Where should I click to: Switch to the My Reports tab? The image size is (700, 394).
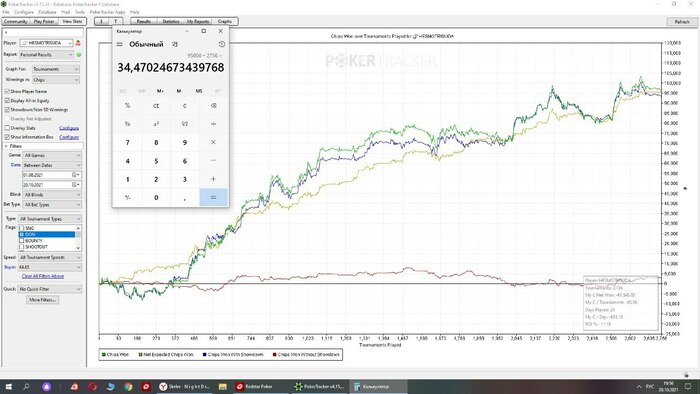click(198, 21)
